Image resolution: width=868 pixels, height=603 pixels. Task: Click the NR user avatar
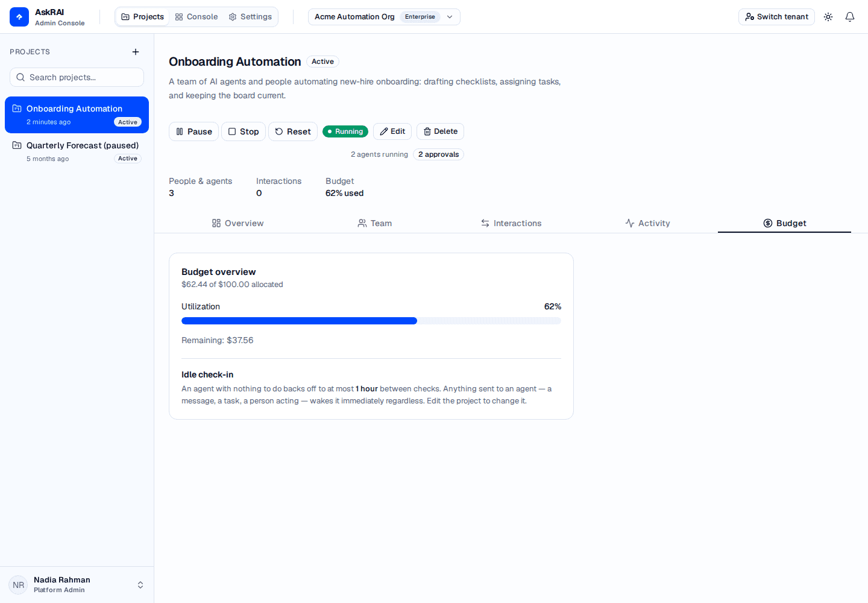[18, 585]
